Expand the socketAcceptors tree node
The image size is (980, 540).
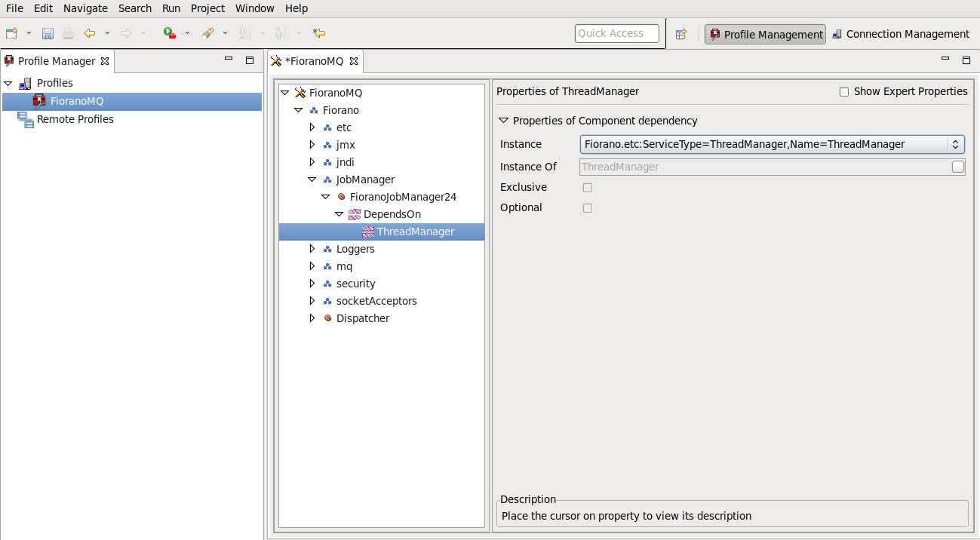[312, 301]
